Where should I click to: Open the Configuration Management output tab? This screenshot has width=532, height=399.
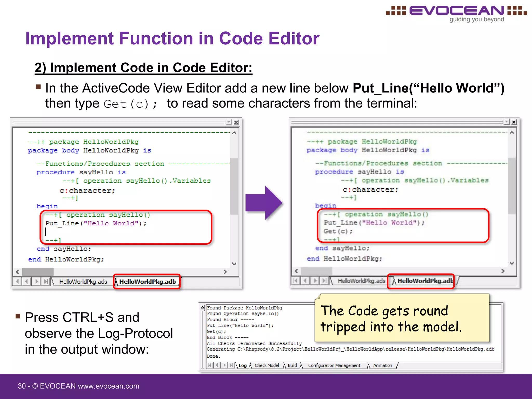[334, 365]
